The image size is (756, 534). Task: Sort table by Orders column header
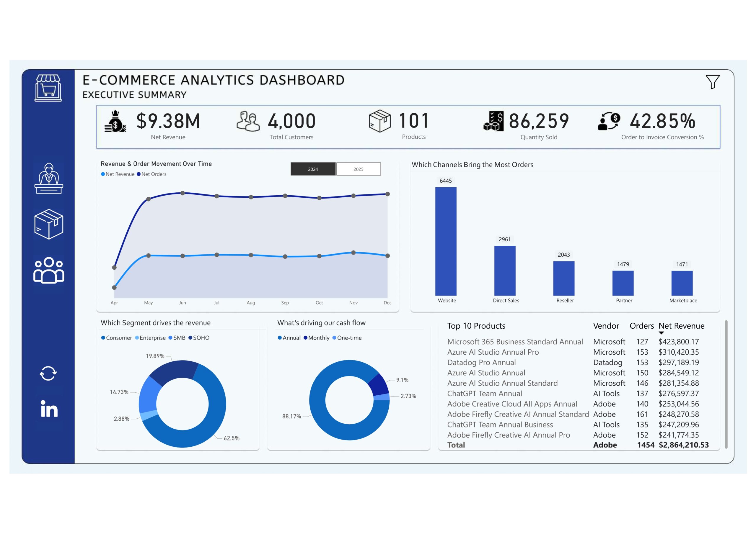pyautogui.click(x=641, y=326)
